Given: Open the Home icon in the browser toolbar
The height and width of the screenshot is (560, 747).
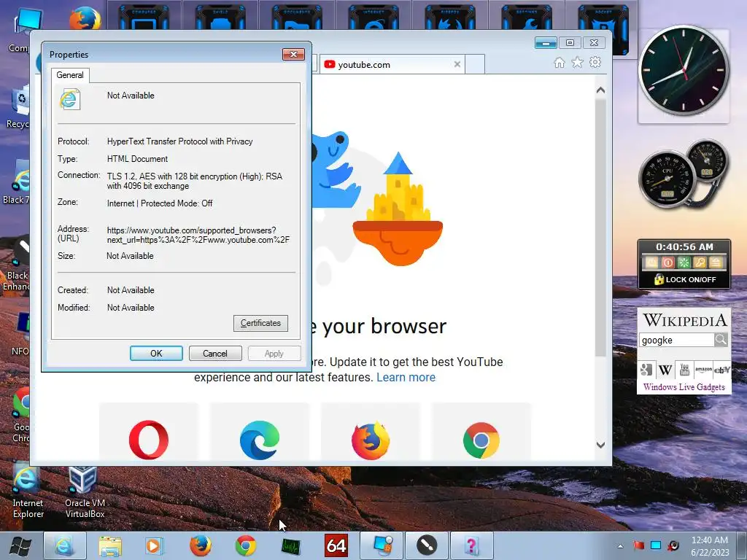Looking at the screenshot, I should (560, 63).
